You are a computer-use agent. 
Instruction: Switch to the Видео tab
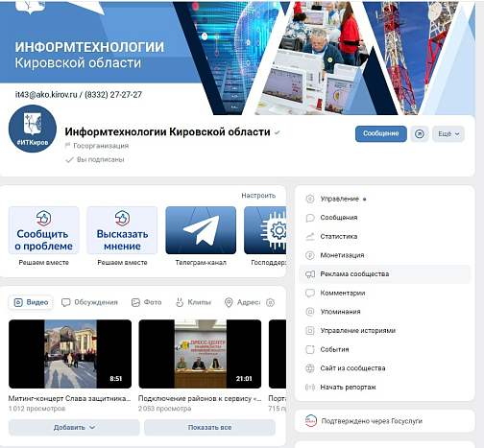[31, 302]
